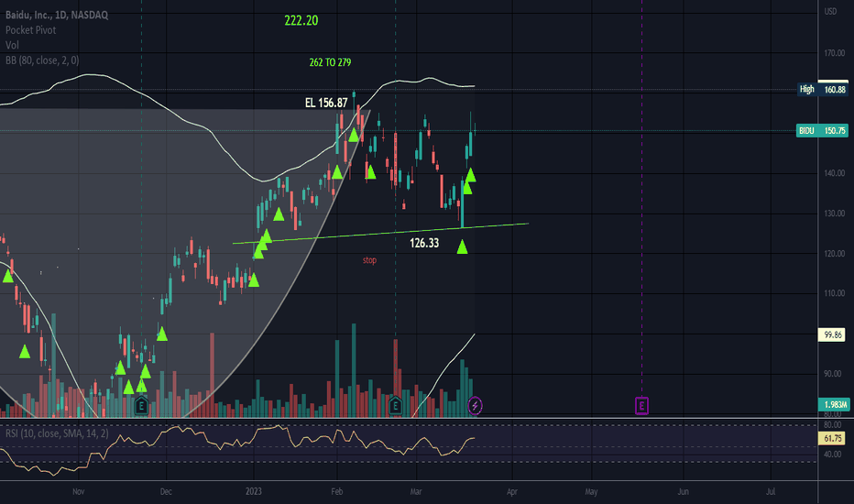Click the 2023 label on the time axis
Image resolution: width=854 pixels, height=504 pixels.
pos(253,491)
